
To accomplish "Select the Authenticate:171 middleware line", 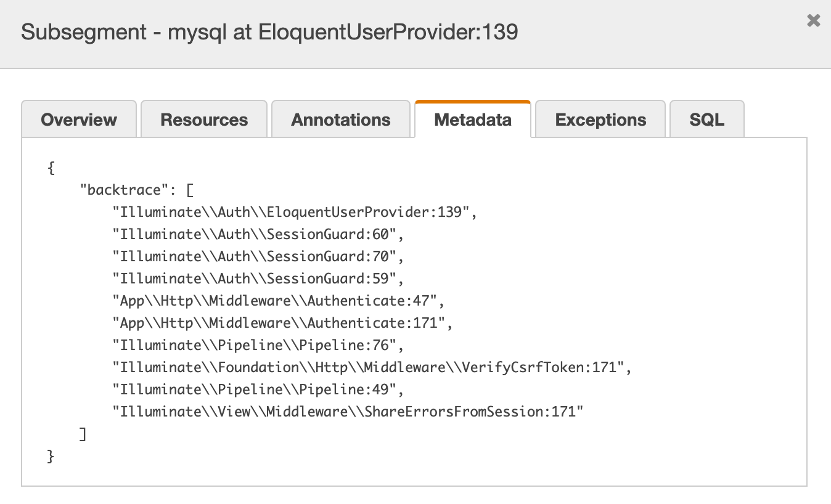I will (x=282, y=323).
